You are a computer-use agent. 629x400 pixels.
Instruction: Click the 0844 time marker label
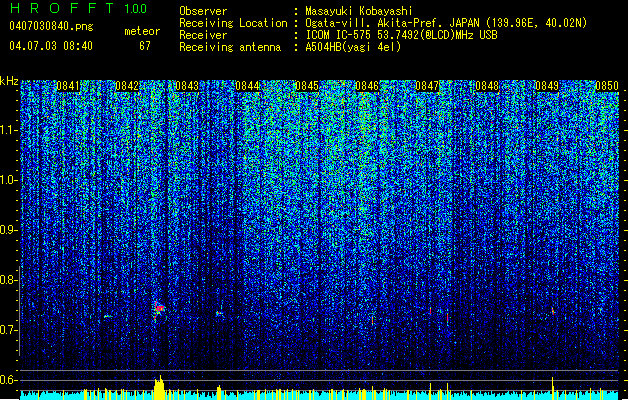pyautogui.click(x=247, y=86)
